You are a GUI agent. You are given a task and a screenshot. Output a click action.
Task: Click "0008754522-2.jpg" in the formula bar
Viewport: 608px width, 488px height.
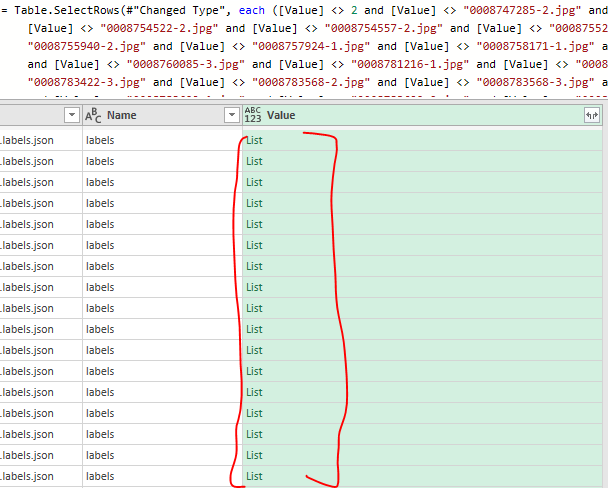(x=159, y=28)
